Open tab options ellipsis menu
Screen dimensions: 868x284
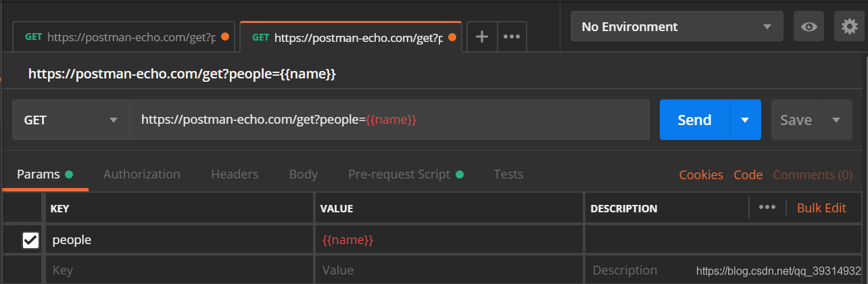pyautogui.click(x=512, y=37)
